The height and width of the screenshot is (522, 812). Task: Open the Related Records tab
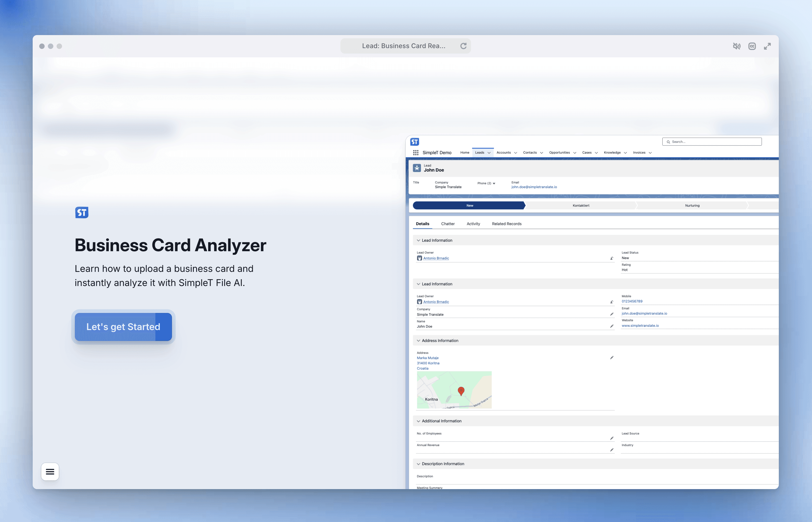point(506,224)
